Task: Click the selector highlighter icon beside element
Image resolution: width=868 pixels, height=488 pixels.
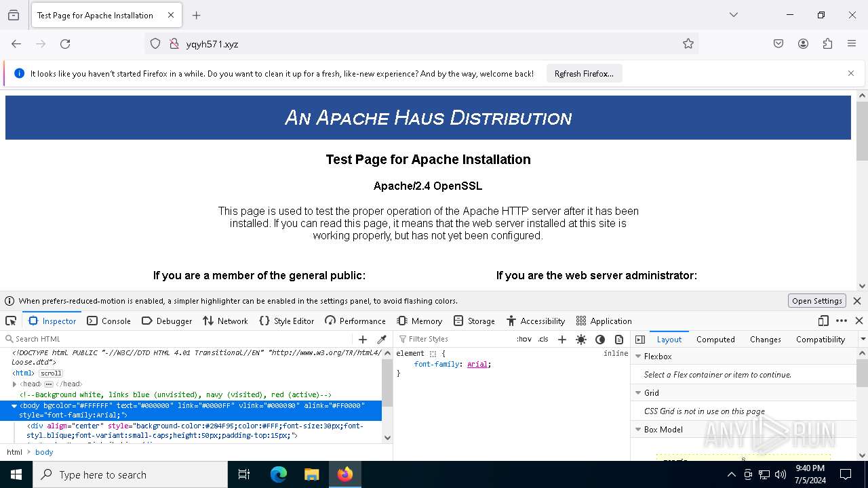Action: [433, 354]
